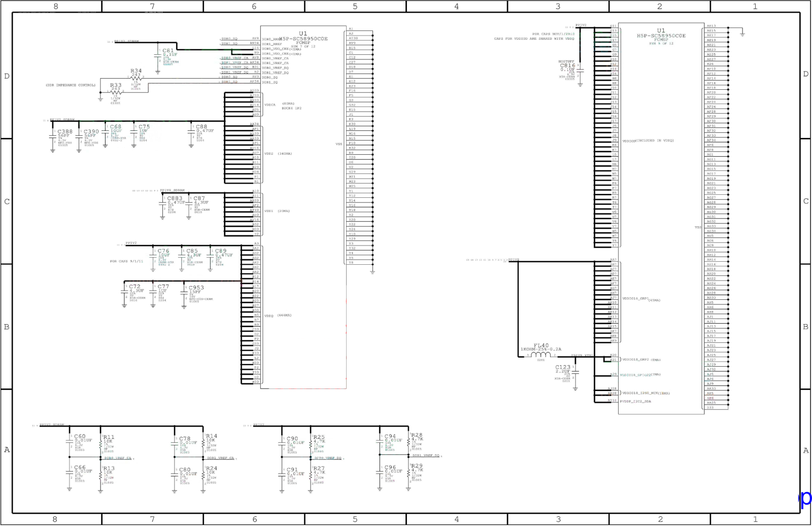The height and width of the screenshot is (527, 812).
Task: Click capacitor C85 label
Action: click(192, 251)
